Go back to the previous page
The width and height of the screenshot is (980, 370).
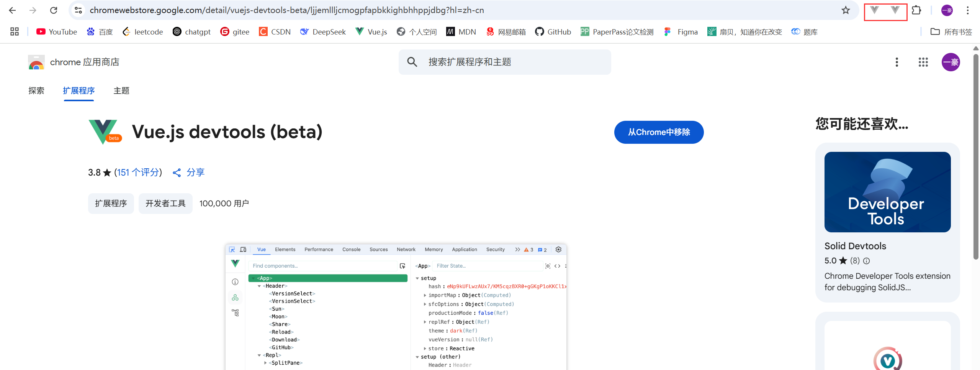point(12,10)
